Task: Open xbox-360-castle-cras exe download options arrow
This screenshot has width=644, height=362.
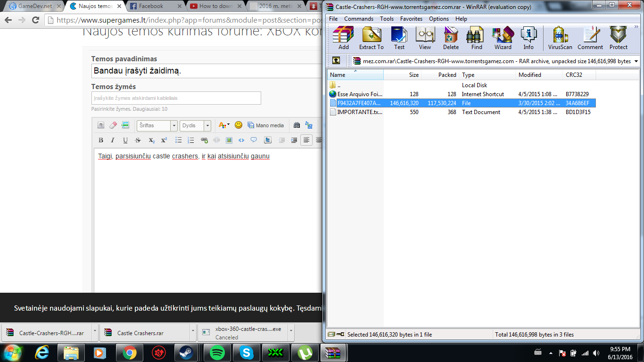Action: (x=291, y=332)
